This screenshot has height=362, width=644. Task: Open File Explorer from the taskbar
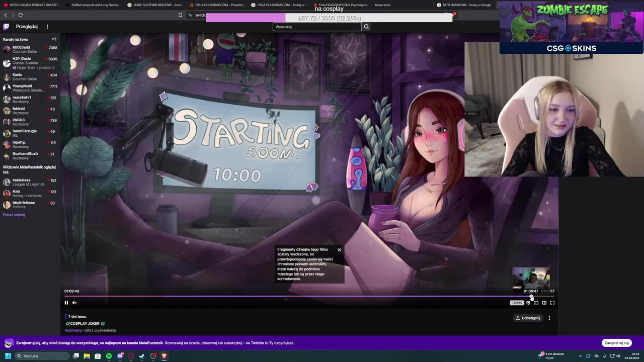[x=87, y=356]
